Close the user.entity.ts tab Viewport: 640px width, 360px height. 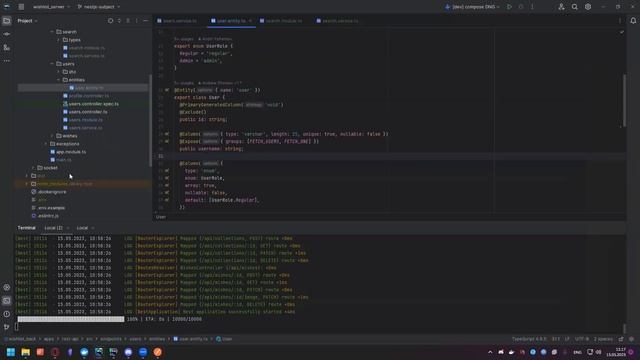tap(250, 21)
